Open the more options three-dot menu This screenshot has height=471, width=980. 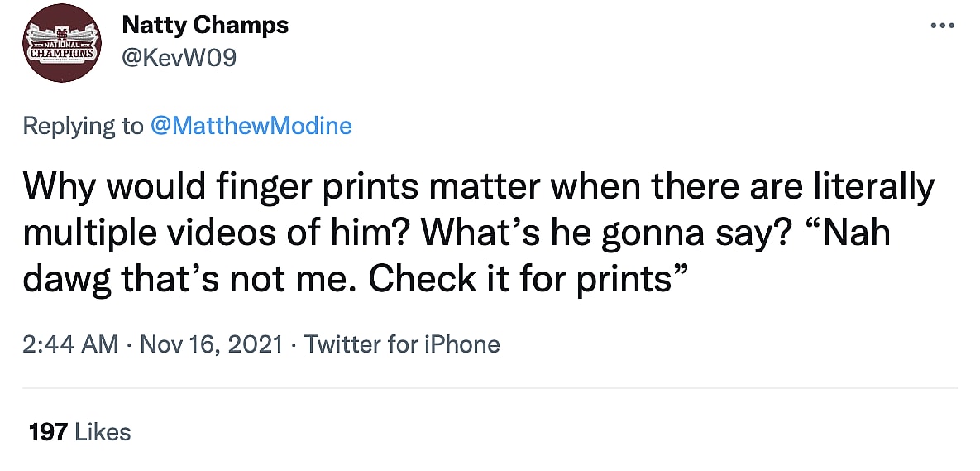942,25
